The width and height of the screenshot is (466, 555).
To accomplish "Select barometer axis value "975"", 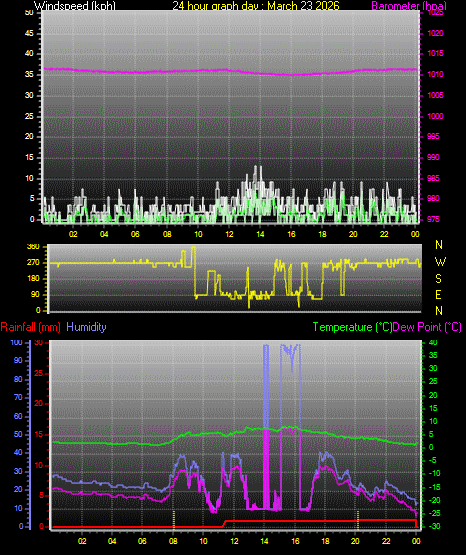I will point(433,219).
